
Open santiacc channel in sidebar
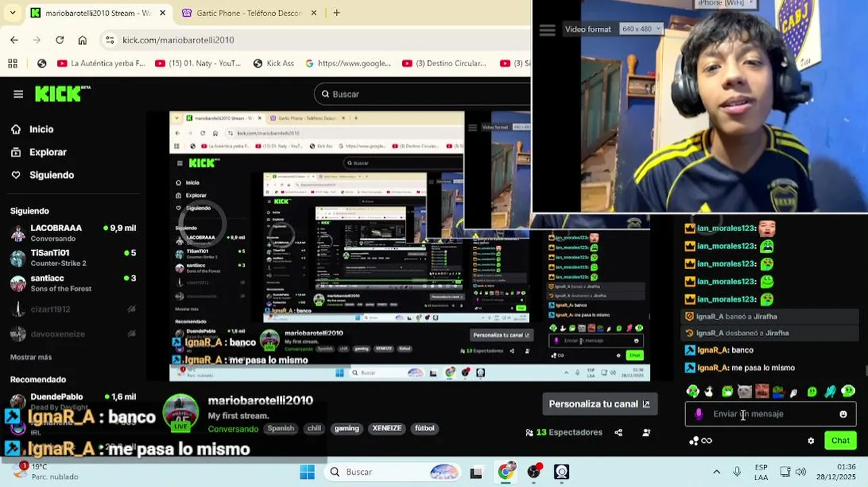[73, 283]
